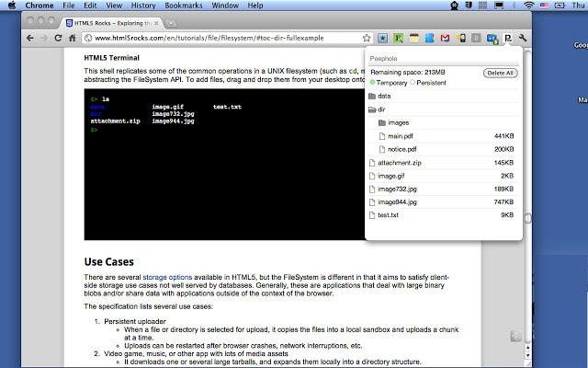
Task: Open the Window menu
Action: coord(225,6)
